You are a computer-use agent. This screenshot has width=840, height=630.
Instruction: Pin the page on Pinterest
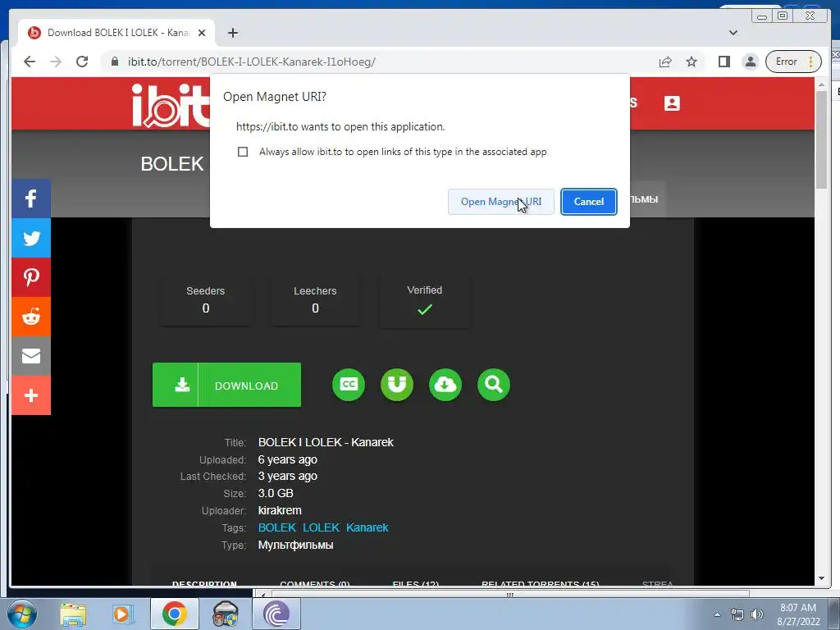coord(31,277)
